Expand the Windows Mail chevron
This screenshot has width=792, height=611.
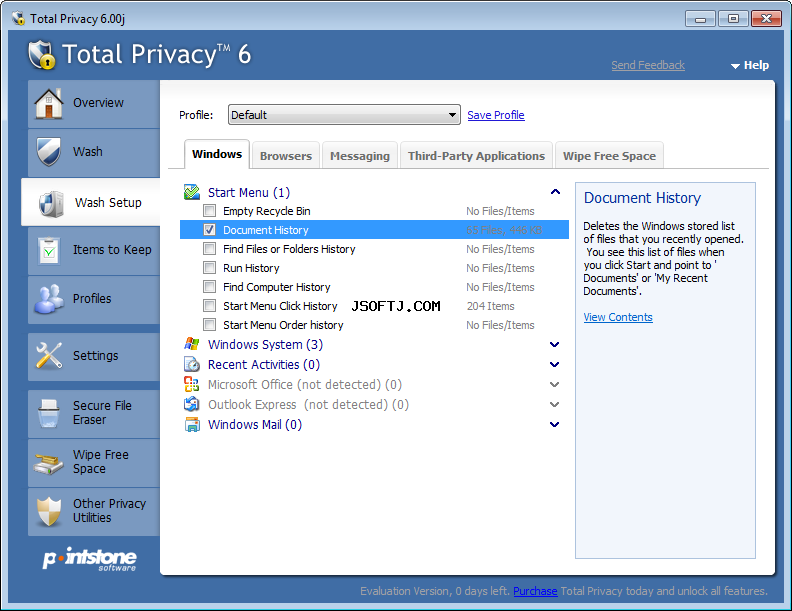pyautogui.click(x=554, y=425)
